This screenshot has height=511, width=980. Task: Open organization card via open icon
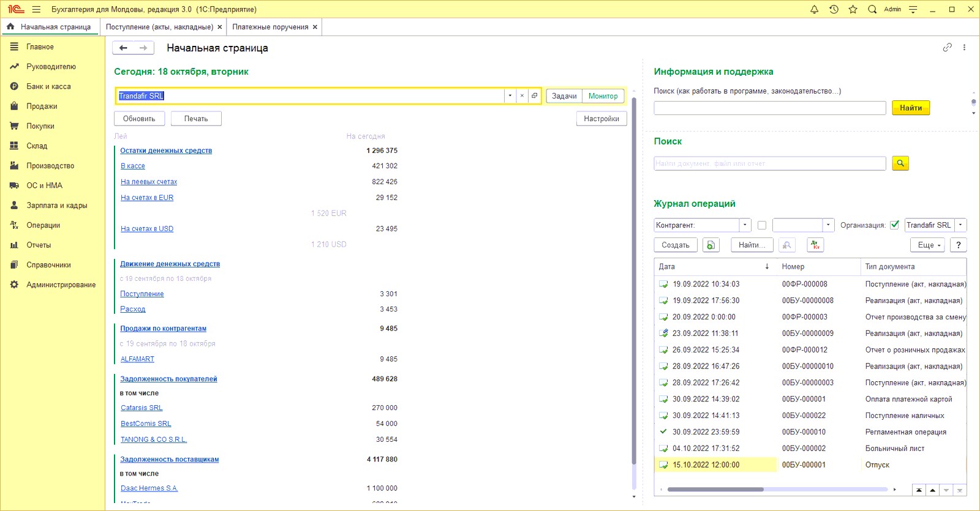[x=534, y=96]
